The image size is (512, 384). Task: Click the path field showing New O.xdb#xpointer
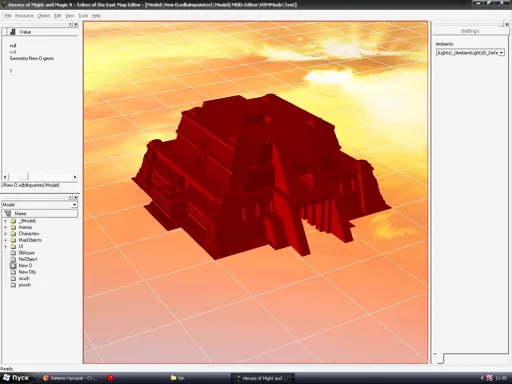[40, 185]
